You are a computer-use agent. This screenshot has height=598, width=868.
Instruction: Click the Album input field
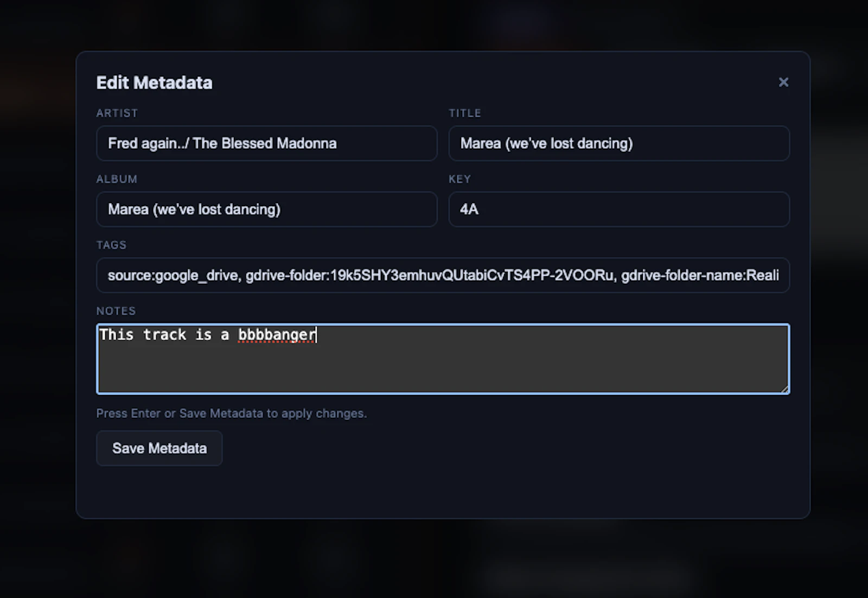(x=266, y=209)
